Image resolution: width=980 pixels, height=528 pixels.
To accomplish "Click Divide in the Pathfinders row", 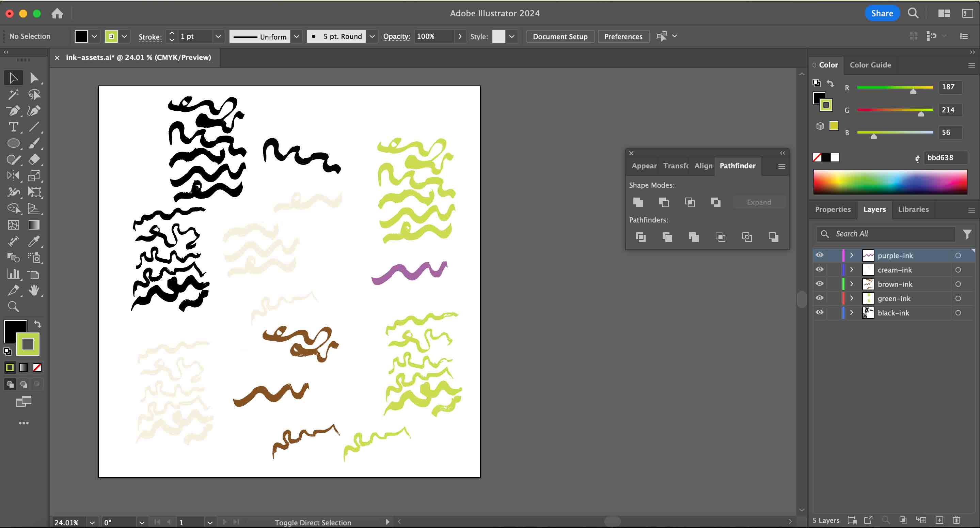I will pos(641,237).
